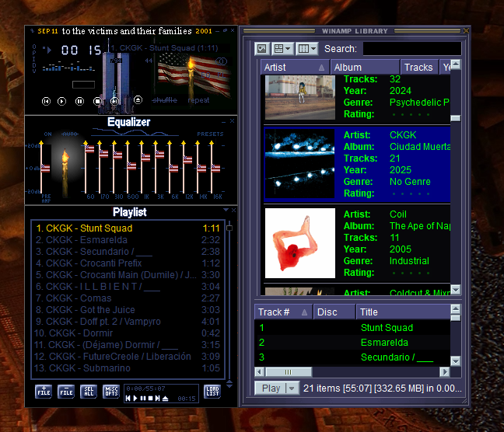The width and height of the screenshot is (504, 432).
Task: Toggle shuffle mode in the main player
Action: point(165,100)
